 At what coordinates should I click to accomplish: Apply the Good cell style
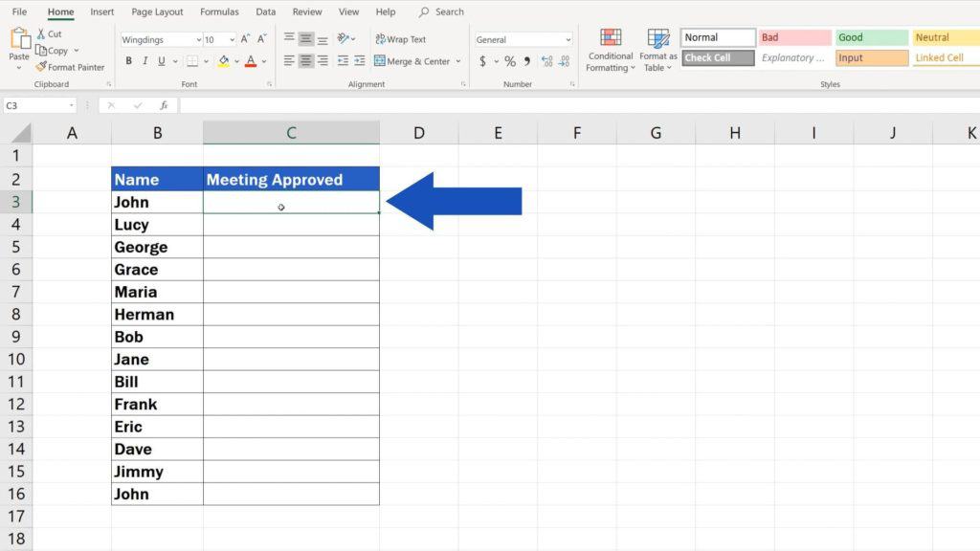click(872, 37)
